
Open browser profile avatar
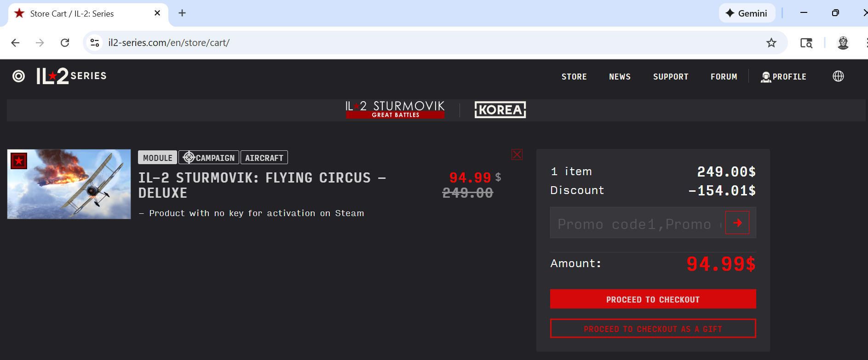pos(843,43)
